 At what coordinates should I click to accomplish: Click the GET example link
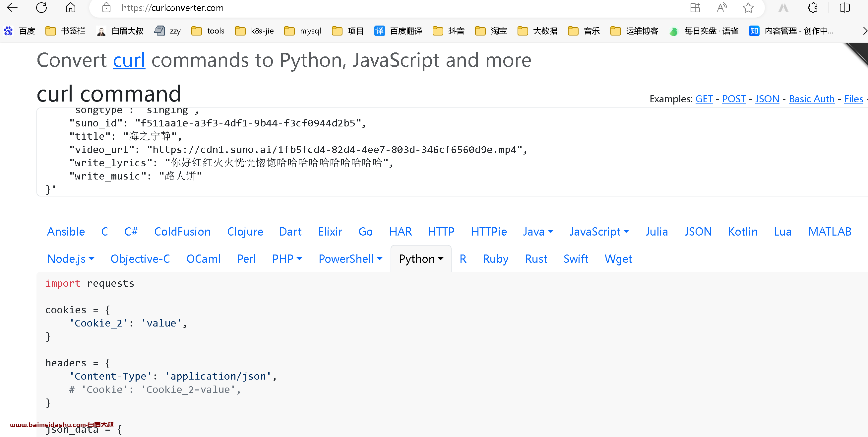point(703,99)
